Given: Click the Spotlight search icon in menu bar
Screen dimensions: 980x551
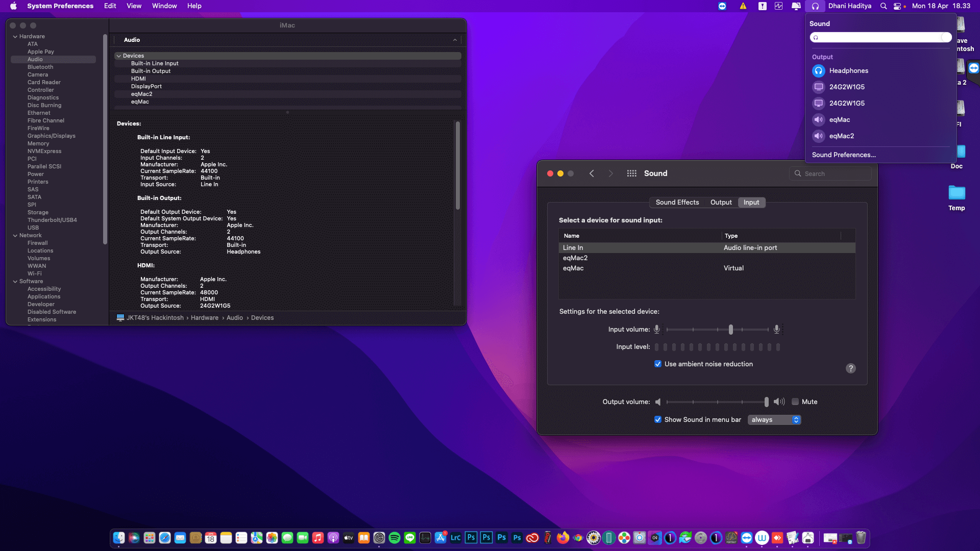Looking at the screenshot, I should click(x=884, y=6).
